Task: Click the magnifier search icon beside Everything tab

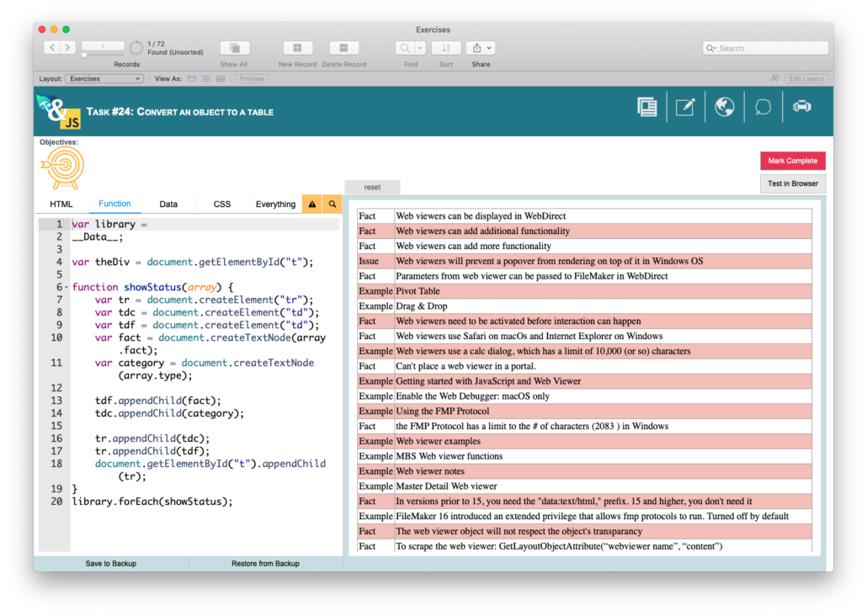Action: [x=332, y=204]
